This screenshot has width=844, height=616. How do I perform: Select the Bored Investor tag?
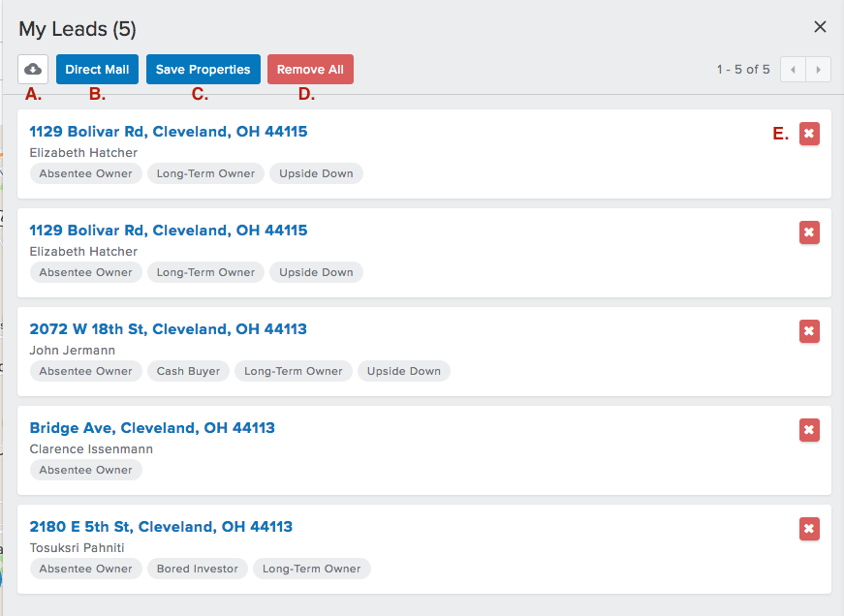pos(198,569)
